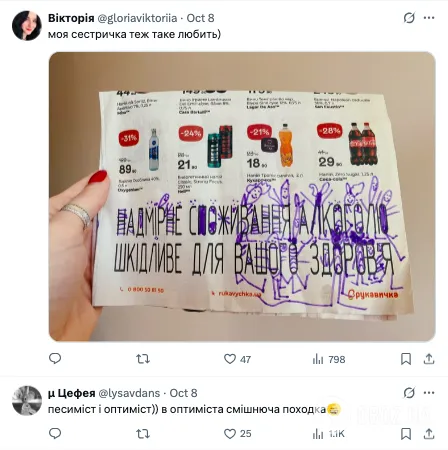Open Вікторія's profile avatar
This screenshot has width=448, height=450.
coord(27,26)
